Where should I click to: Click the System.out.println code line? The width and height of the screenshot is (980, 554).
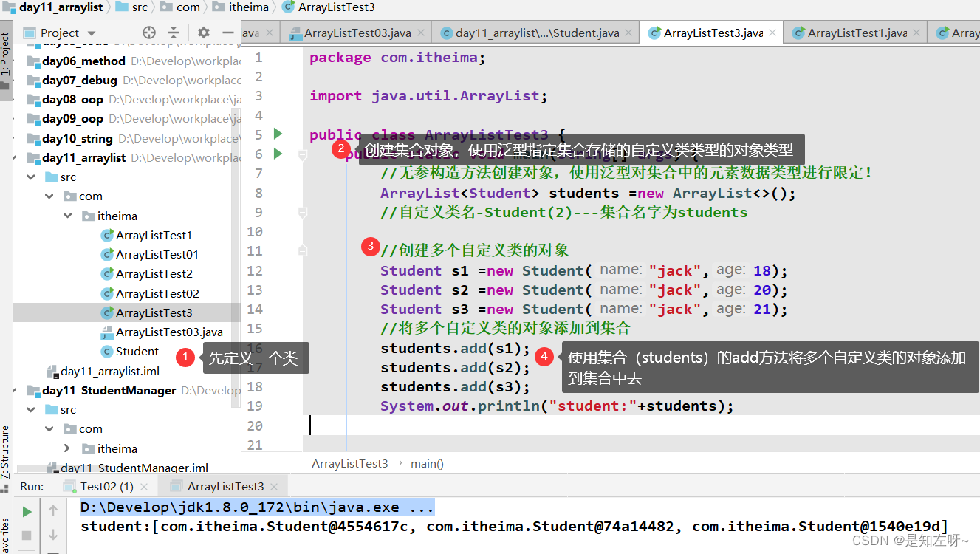558,406
